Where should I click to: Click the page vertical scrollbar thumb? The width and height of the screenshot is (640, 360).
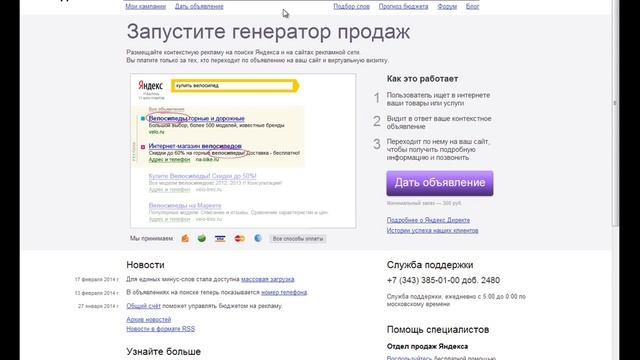pyautogui.click(x=615, y=112)
